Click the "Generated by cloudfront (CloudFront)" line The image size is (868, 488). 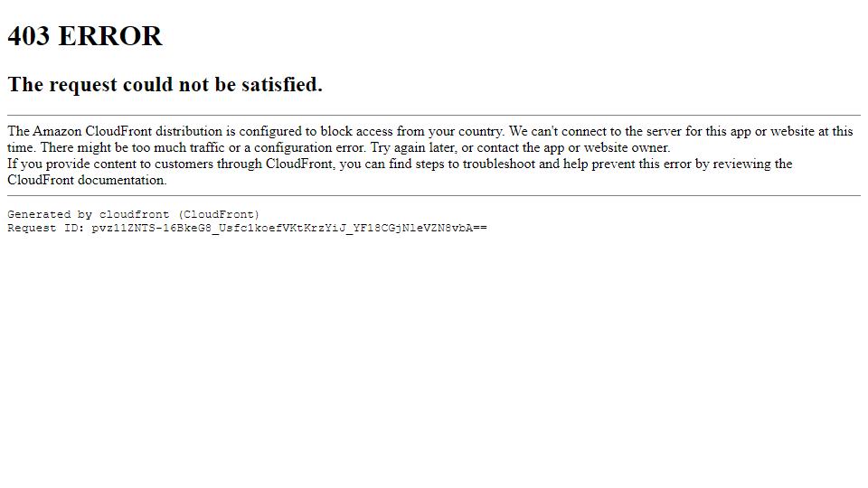coord(134,214)
